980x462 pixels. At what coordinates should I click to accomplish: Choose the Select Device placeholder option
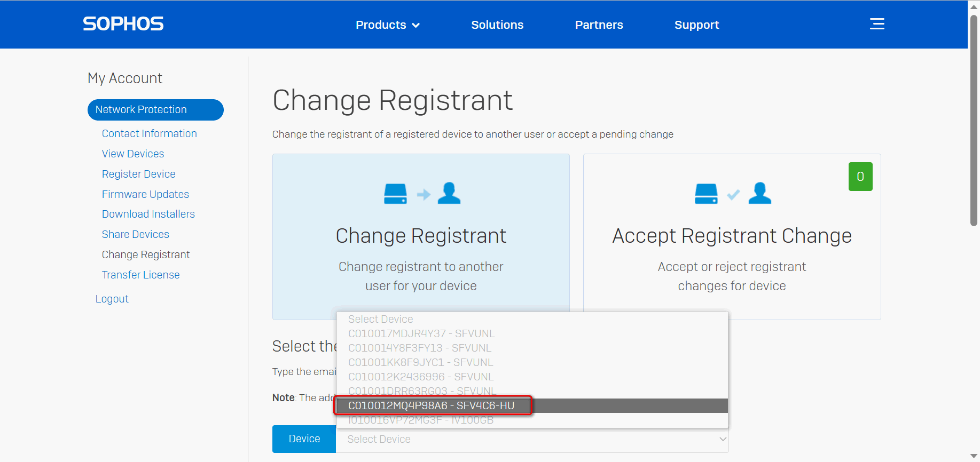pos(532,319)
